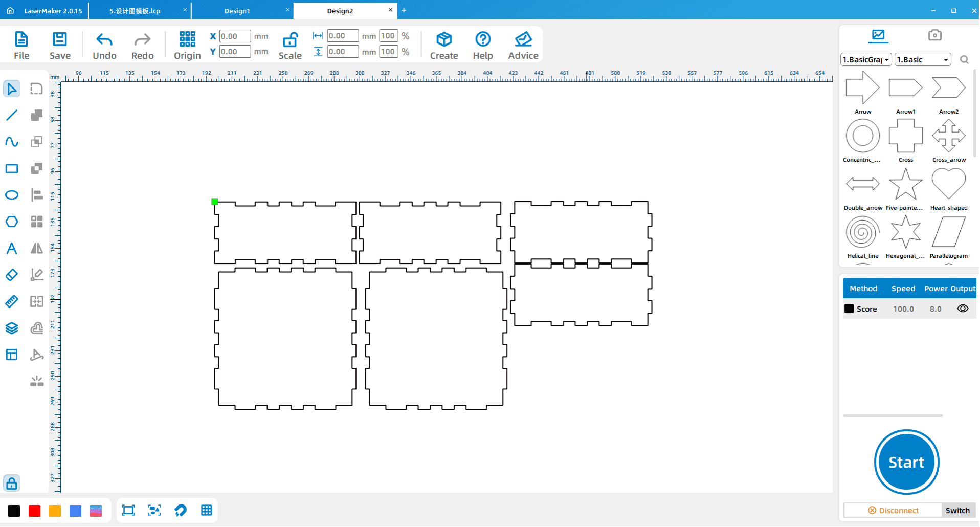This screenshot has width=980, height=527.
Task: Pick the Ellipse drawing tool
Action: click(12, 195)
